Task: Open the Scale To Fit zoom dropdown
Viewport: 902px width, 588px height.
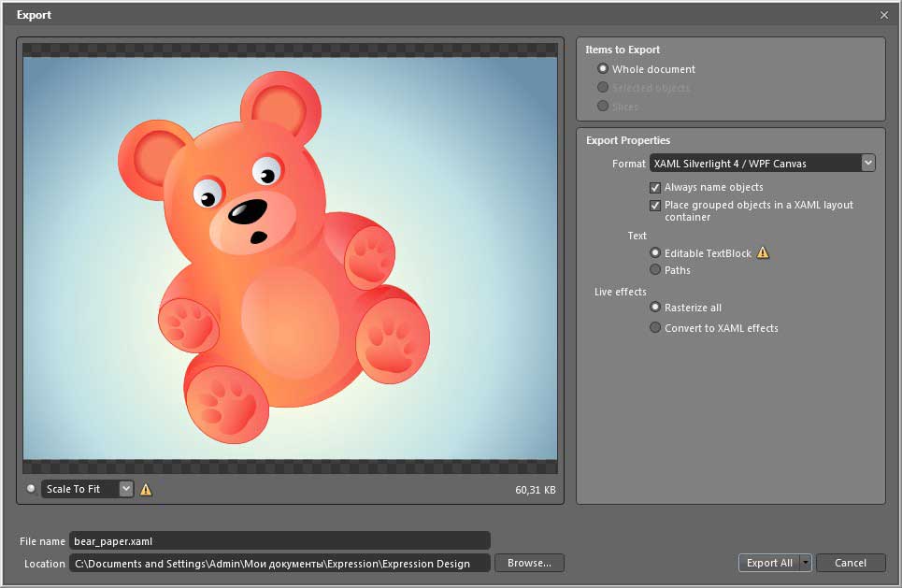Action: tap(126, 489)
